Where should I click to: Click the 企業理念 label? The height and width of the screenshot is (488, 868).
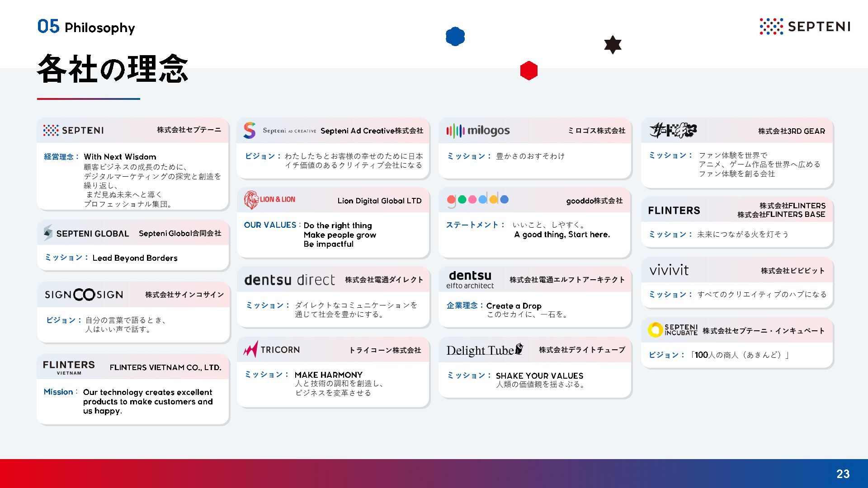(x=464, y=306)
